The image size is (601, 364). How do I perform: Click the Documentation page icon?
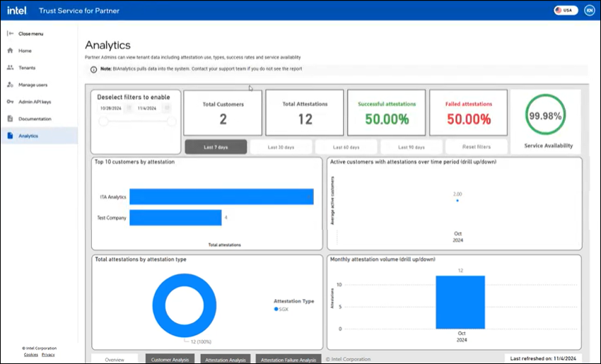pyautogui.click(x=11, y=119)
